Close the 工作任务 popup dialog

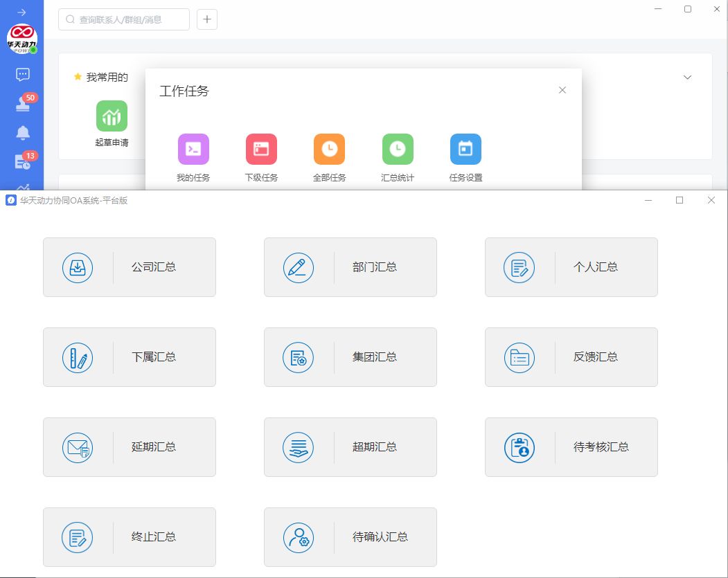coord(562,90)
